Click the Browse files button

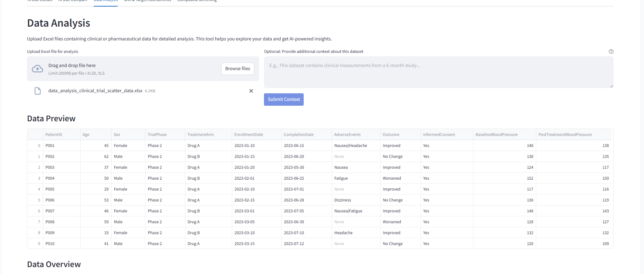237,69
